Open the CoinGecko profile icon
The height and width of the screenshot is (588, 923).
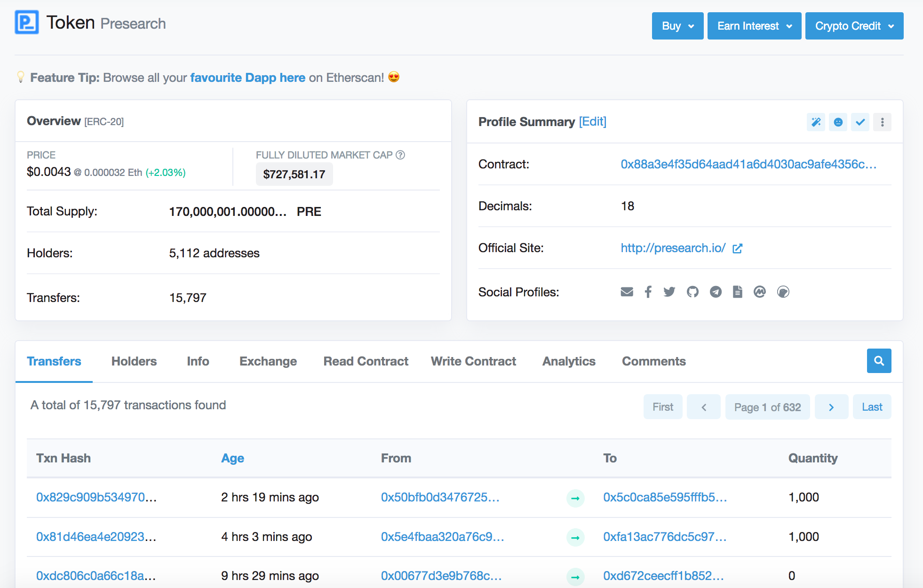click(783, 292)
